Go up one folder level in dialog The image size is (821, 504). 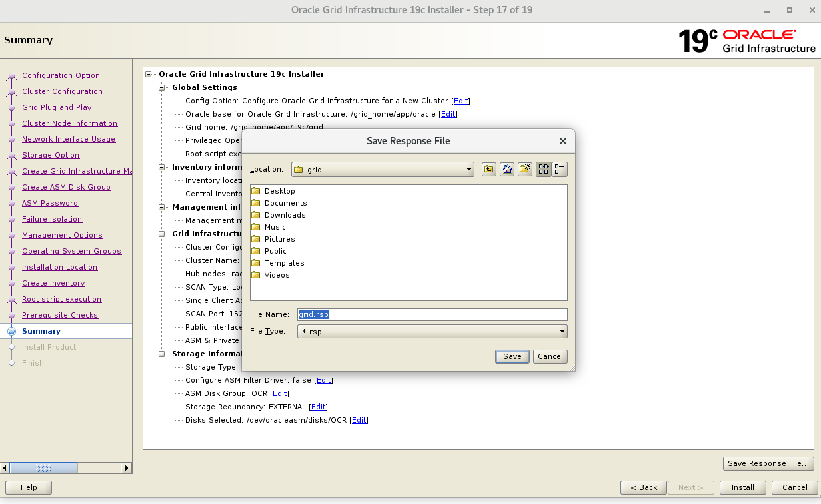click(489, 170)
